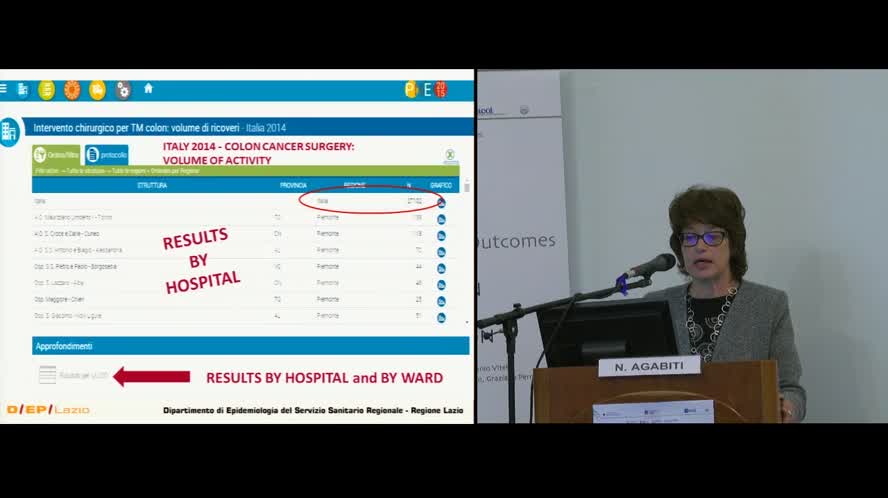Viewport: 888px width, 498px height.
Task: Open the chart for Osp. Pietro e Paolo Borgosesia
Action: [441, 268]
